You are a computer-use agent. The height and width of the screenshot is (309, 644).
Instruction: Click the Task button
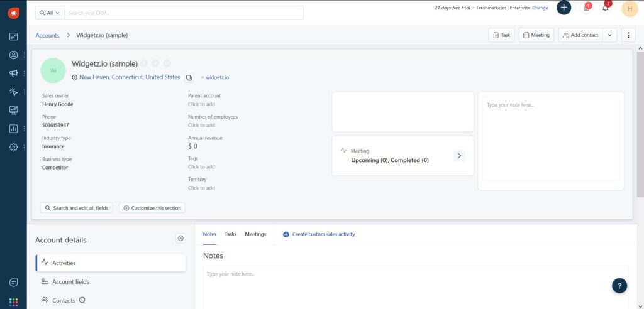coord(501,35)
